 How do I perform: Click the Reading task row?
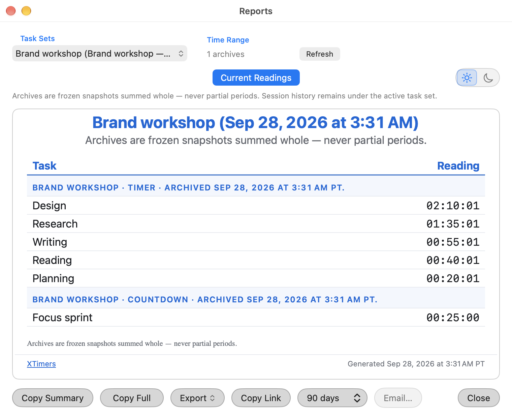256,260
